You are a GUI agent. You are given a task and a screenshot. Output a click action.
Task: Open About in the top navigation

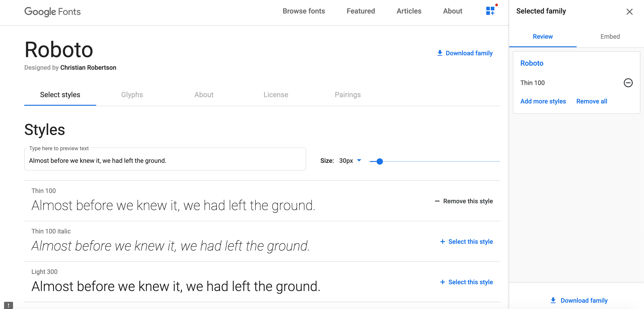tap(453, 11)
